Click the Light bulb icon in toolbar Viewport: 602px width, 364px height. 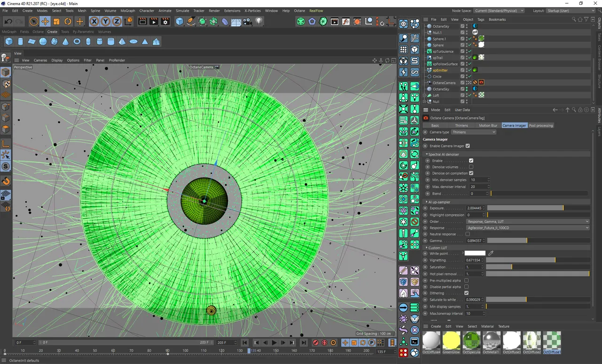pos(259,21)
